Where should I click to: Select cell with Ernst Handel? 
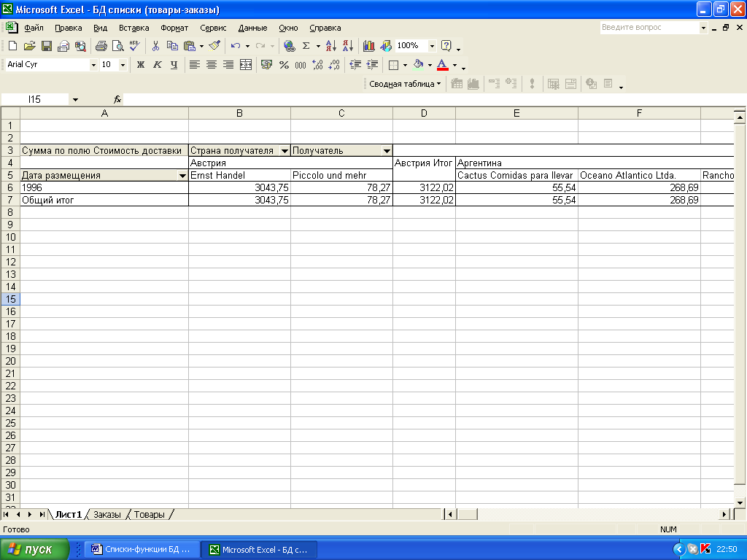[x=239, y=175]
